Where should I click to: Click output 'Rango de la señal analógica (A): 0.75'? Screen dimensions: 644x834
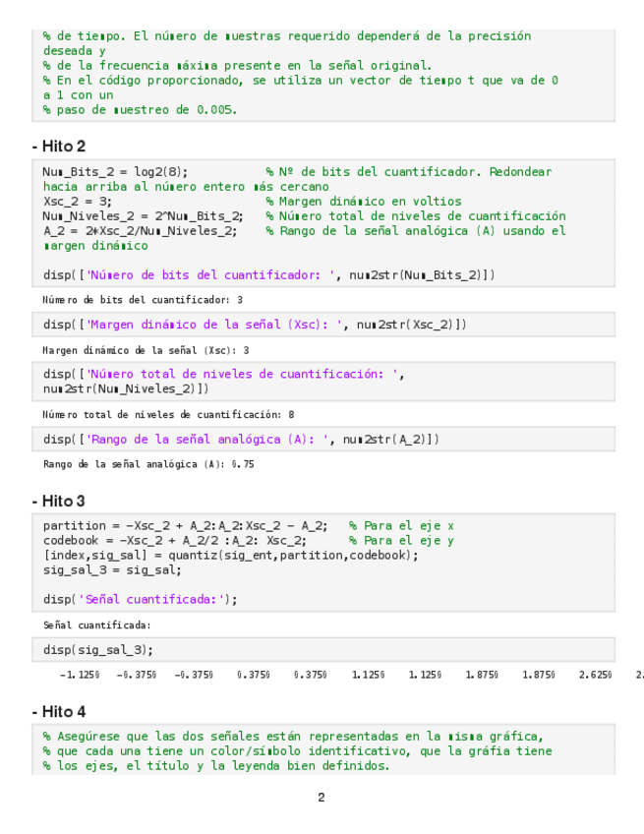pos(148,464)
